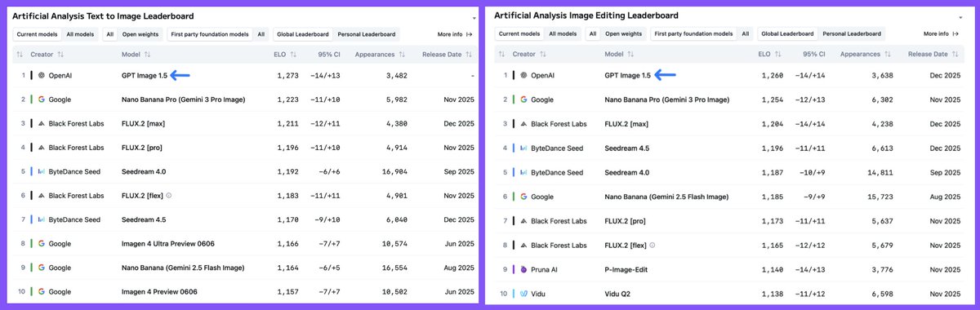Click the Pruna AI logo in Image Editing table
980x310 pixels.
click(x=523, y=268)
